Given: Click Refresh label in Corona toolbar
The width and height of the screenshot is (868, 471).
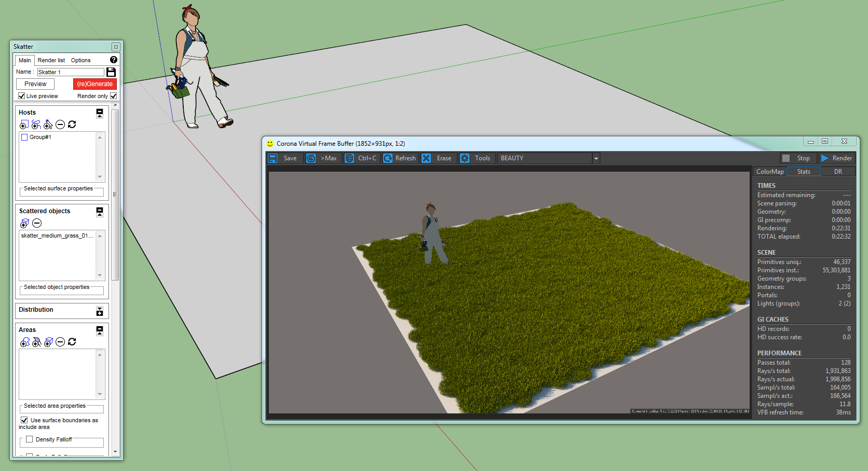Looking at the screenshot, I should click(x=405, y=158).
